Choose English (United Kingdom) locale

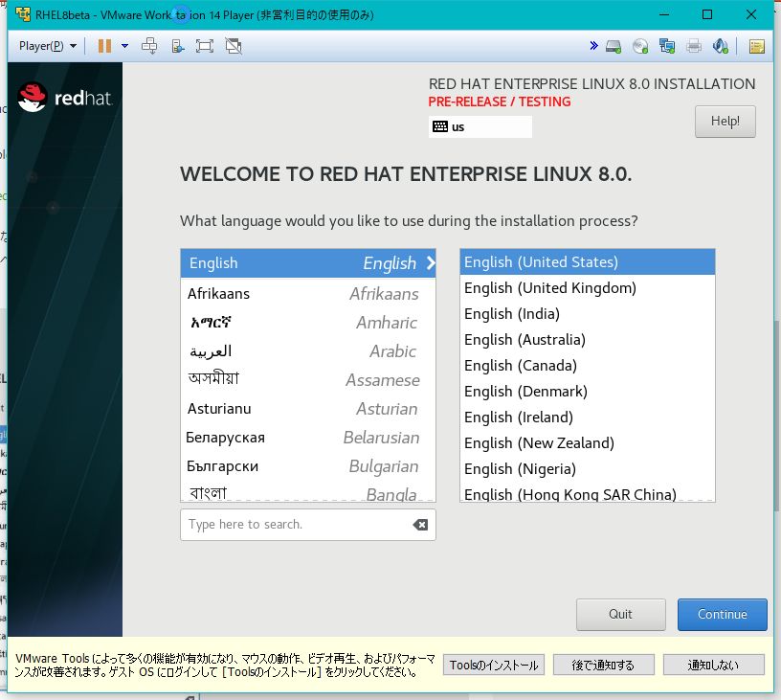(588, 288)
